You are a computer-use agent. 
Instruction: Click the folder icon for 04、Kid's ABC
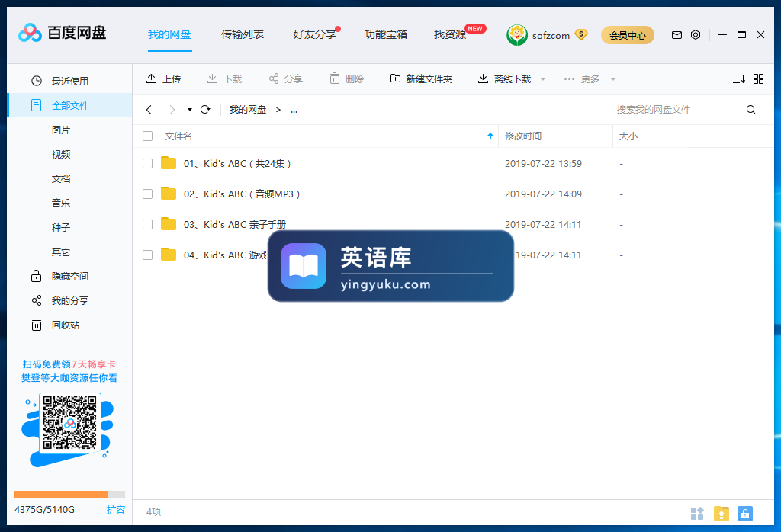click(x=169, y=255)
